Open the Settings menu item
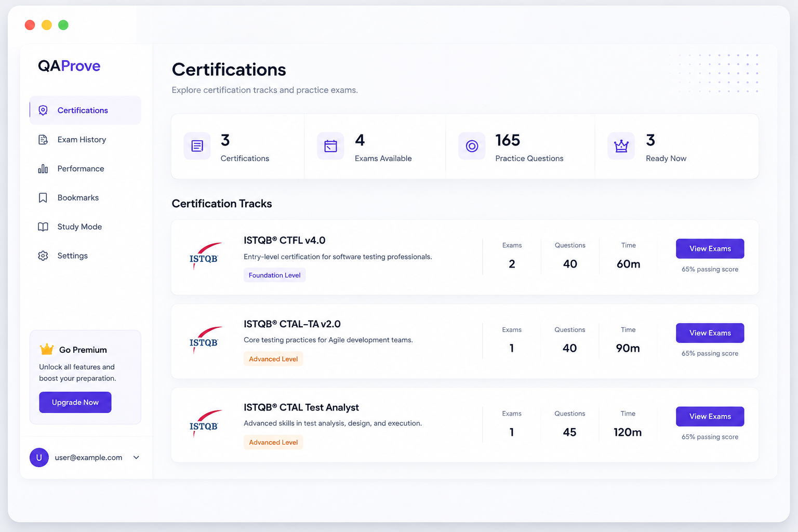Image resolution: width=798 pixels, height=532 pixels. tap(85, 256)
